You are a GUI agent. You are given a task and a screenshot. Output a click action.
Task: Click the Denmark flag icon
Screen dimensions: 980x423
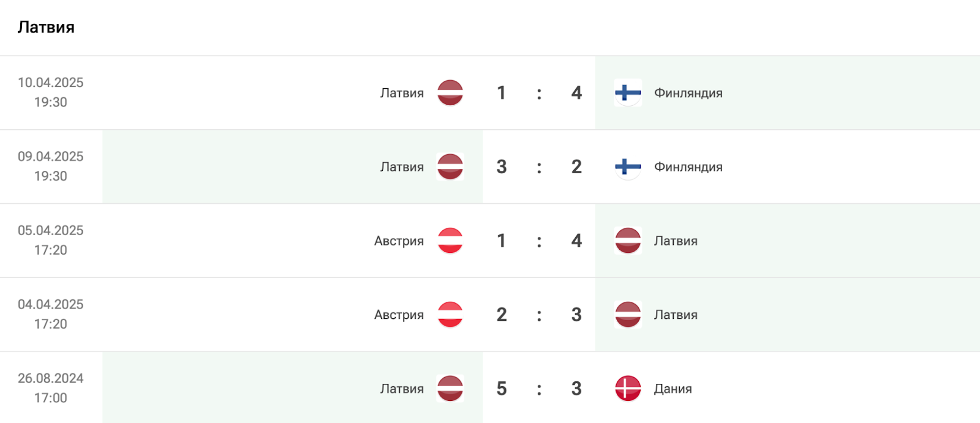[x=628, y=389]
